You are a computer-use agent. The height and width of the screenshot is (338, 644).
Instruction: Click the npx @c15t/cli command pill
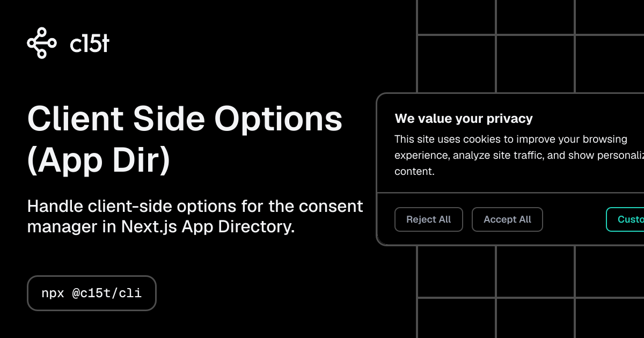(x=92, y=293)
